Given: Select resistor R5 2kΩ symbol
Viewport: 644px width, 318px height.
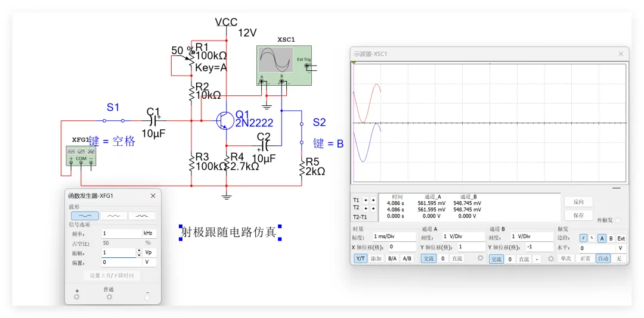Looking at the screenshot, I should click(x=302, y=167).
